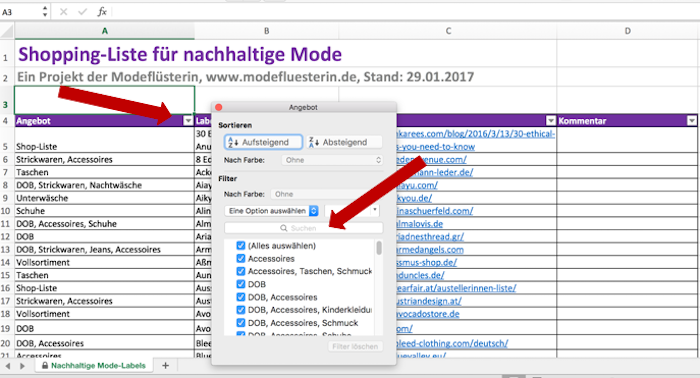Select the Nachhaltige Mode-Labels sheet tab
This screenshot has height=378, width=700.
coord(94,366)
